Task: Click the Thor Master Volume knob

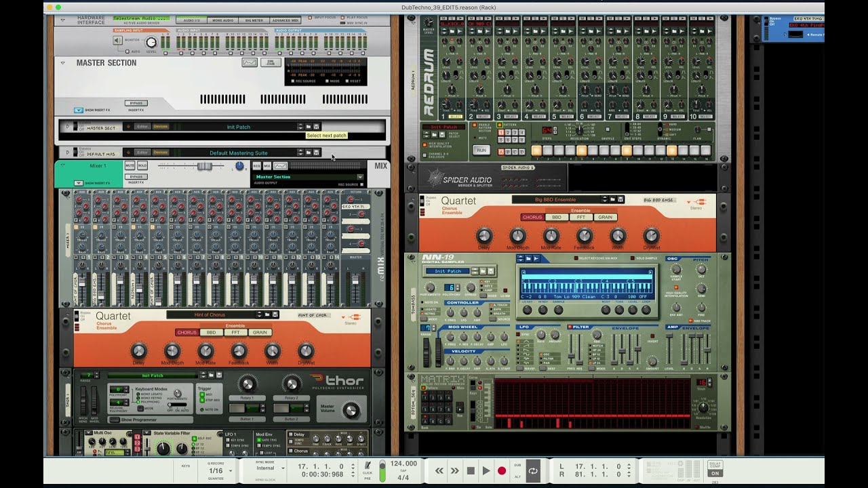Action: click(x=351, y=410)
